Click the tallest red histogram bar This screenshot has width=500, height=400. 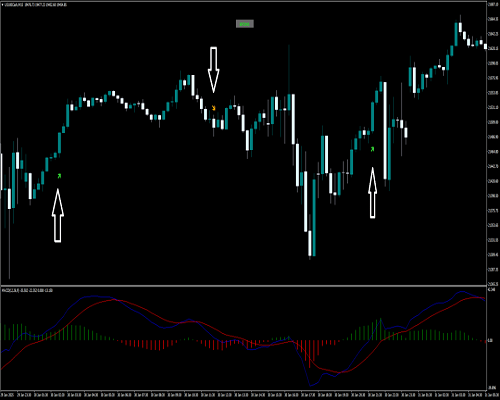point(310,354)
